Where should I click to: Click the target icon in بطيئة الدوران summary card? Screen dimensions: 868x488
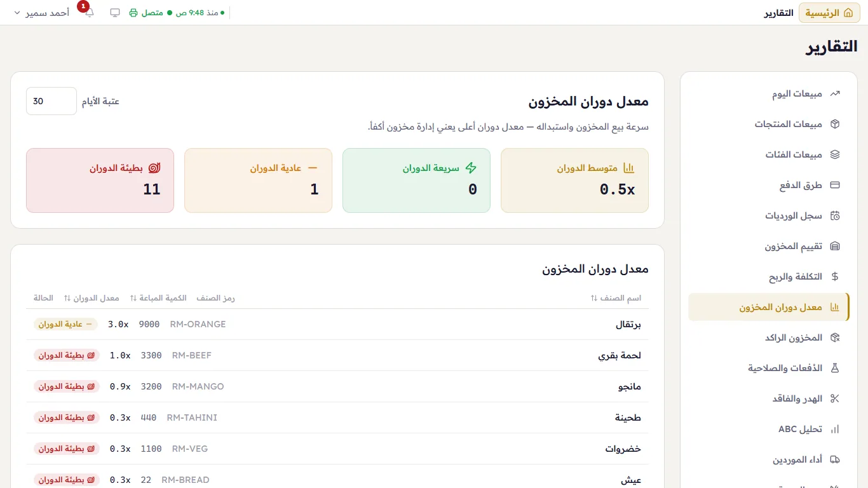pos(154,168)
